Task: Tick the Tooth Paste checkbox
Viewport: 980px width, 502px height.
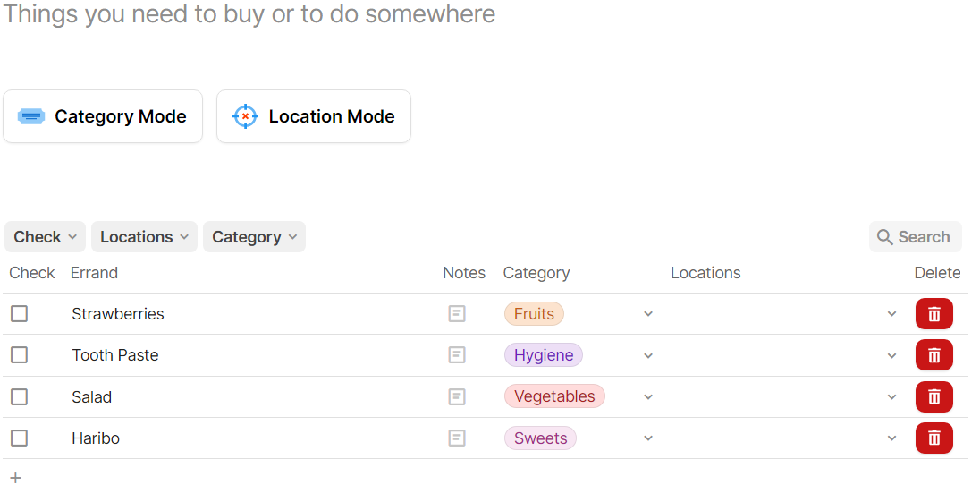Action: [x=19, y=355]
